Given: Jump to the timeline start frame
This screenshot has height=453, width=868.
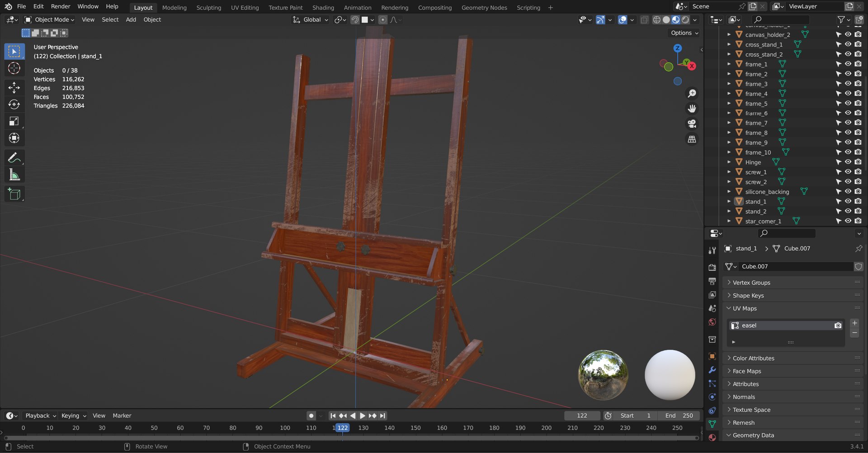Looking at the screenshot, I should click(333, 415).
